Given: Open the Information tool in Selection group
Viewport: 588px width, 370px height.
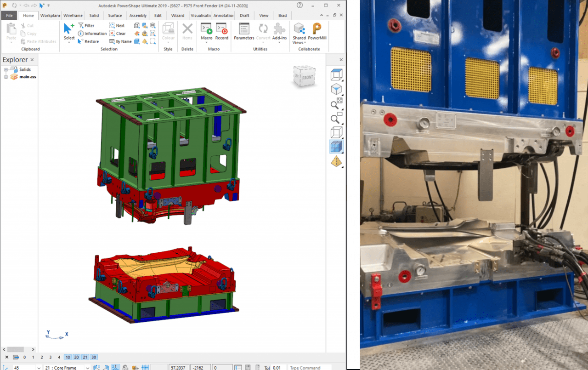Looking at the screenshot, I should tap(92, 33).
